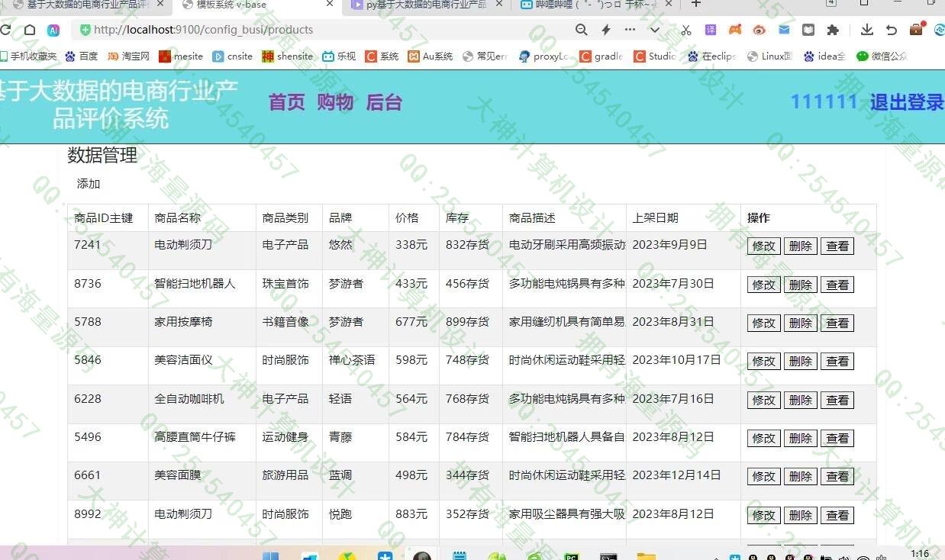Switch to the py基于大数据的电商行业产品 tab
945x560 pixels.
pyautogui.click(x=426, y=5)
